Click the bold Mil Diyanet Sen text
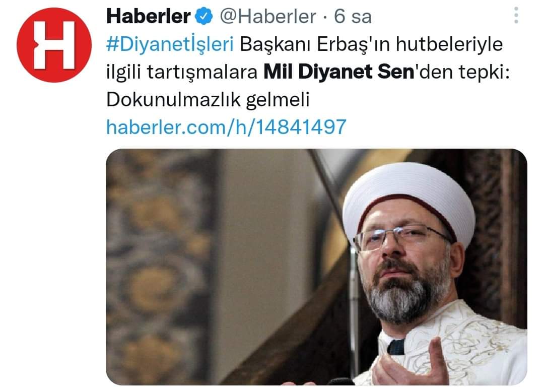 [339, 72]
